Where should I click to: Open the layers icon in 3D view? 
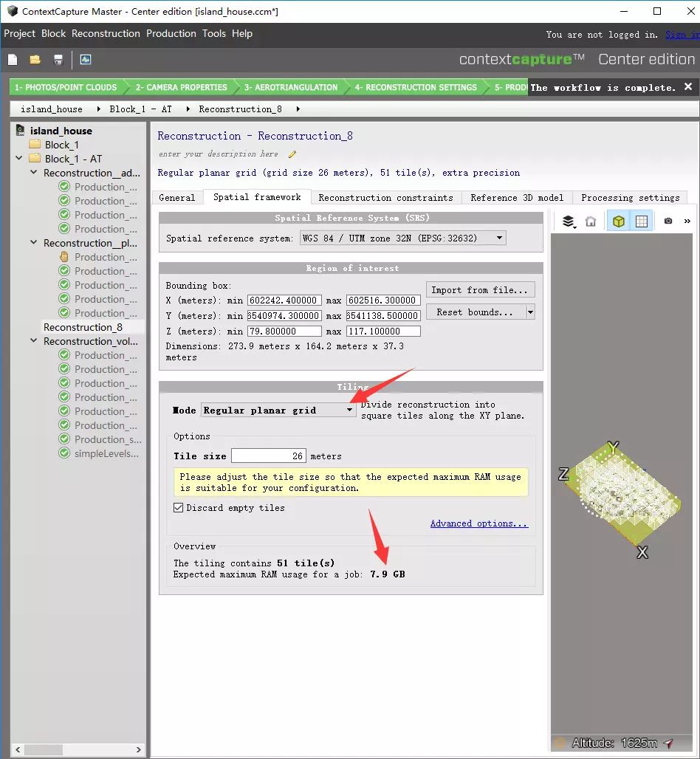(569, 221)
